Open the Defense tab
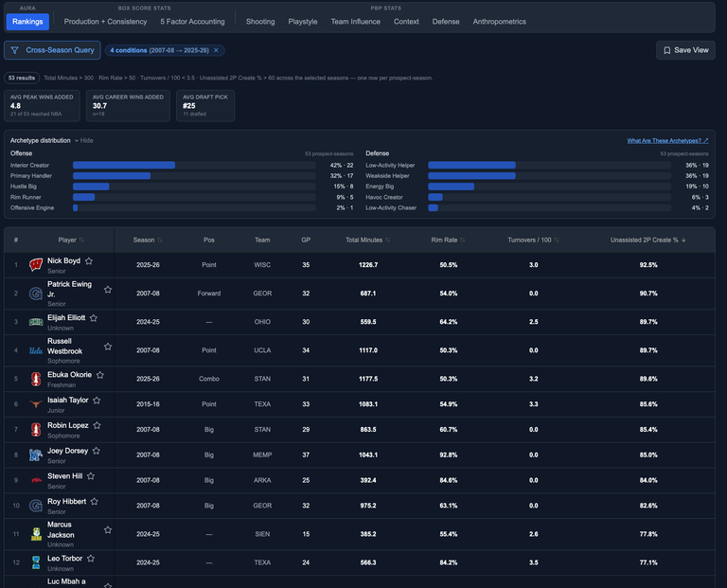The height and width of the screenshot is (588, 727). point(446,22)
